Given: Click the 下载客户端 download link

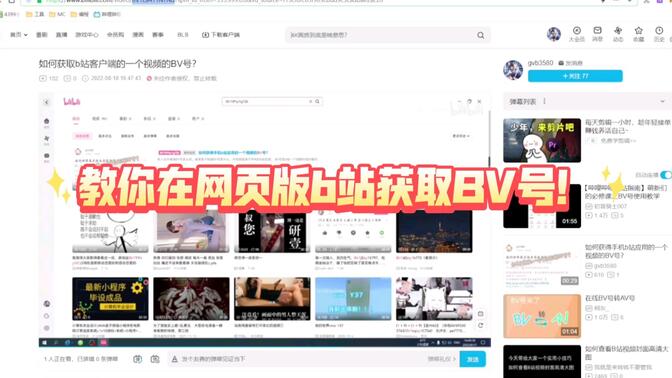Looking at the screenshot, I should [221, 35].
